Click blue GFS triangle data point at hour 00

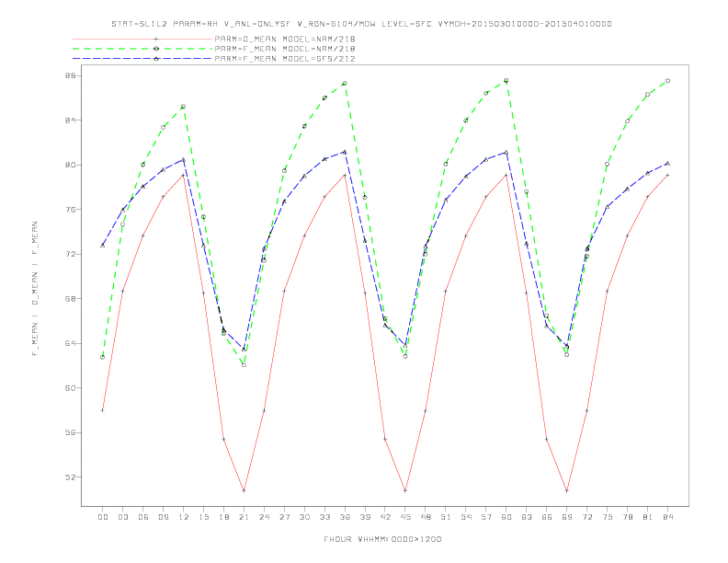[x=103, y=246]
